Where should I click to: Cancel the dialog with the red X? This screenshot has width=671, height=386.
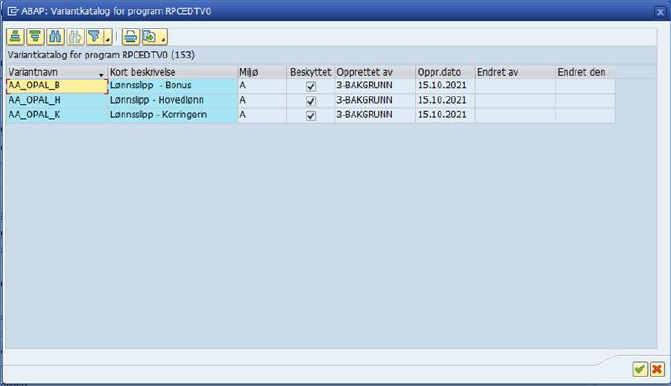pyautogui.click(x=657, y=369)
